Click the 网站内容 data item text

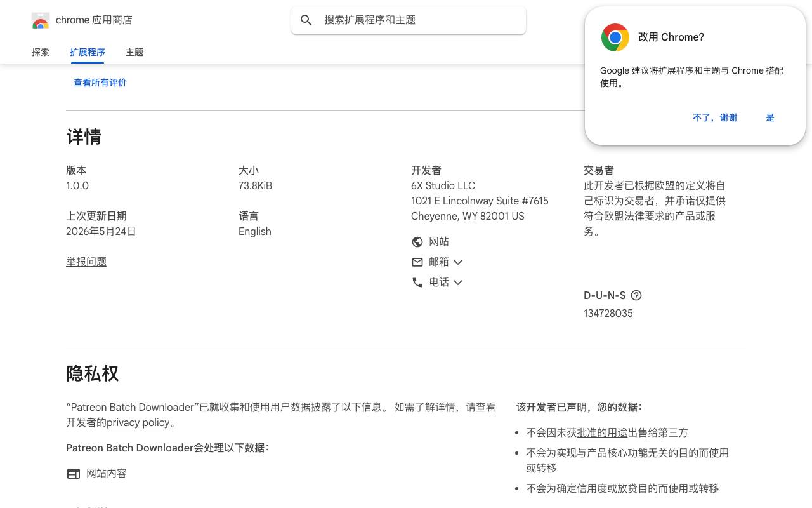[107, 474]
